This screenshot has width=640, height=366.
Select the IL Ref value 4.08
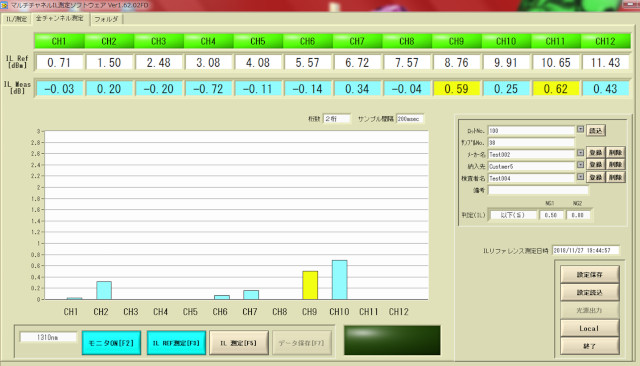[258, 62]
